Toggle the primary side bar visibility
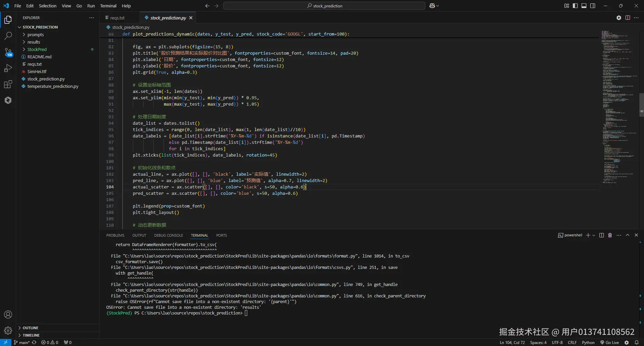The width and height of the screenshot is (644, 346). coord(575,6)
